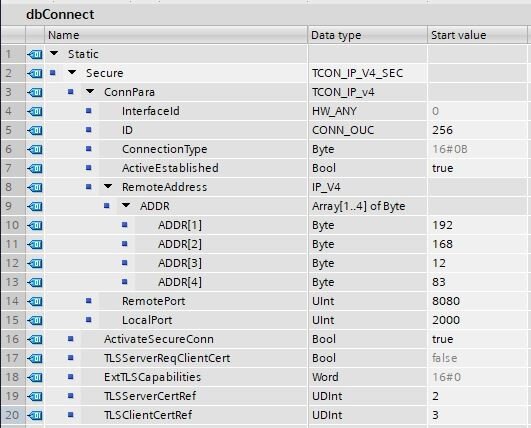531x428 pixels.
Task: Collapse the ADDR array
Action: tap(126, 205)
